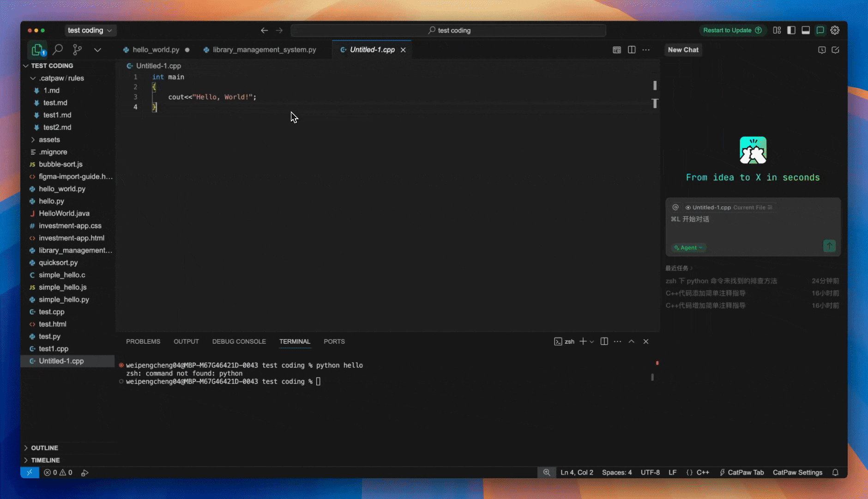Open the Agent mode dropdown
Screen dimensions: 868x499
coord(688,248)
